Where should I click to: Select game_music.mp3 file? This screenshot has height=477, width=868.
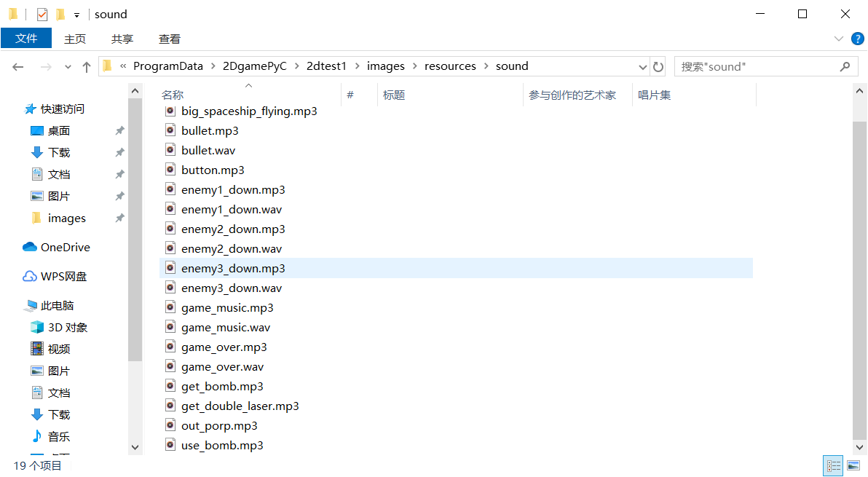[x=227, y=307]
